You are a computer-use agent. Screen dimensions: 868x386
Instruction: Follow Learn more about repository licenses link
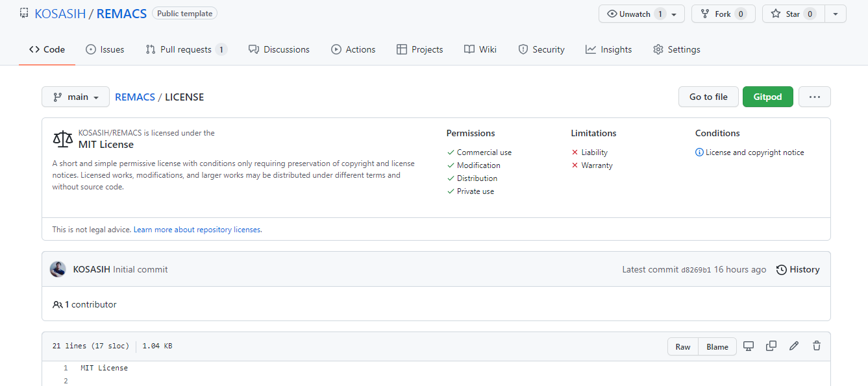pyautogui.click(x=197, y=230)
